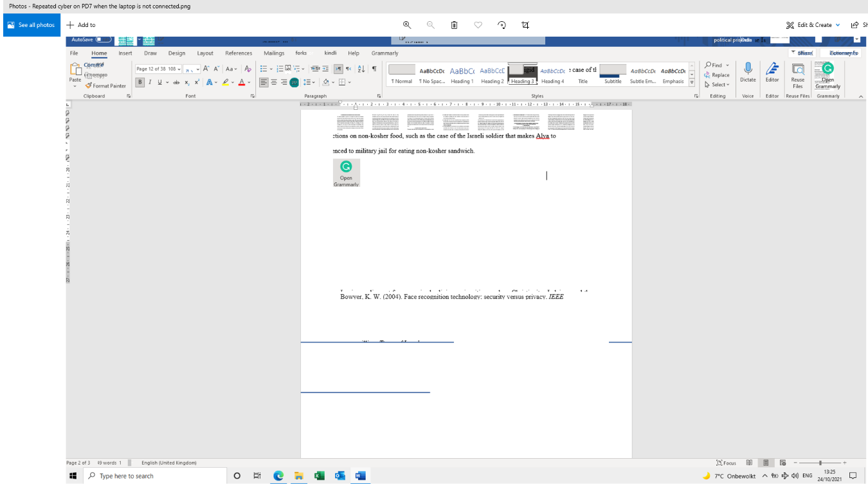Switch to the Insert ribbon tab

coord(125,53)
